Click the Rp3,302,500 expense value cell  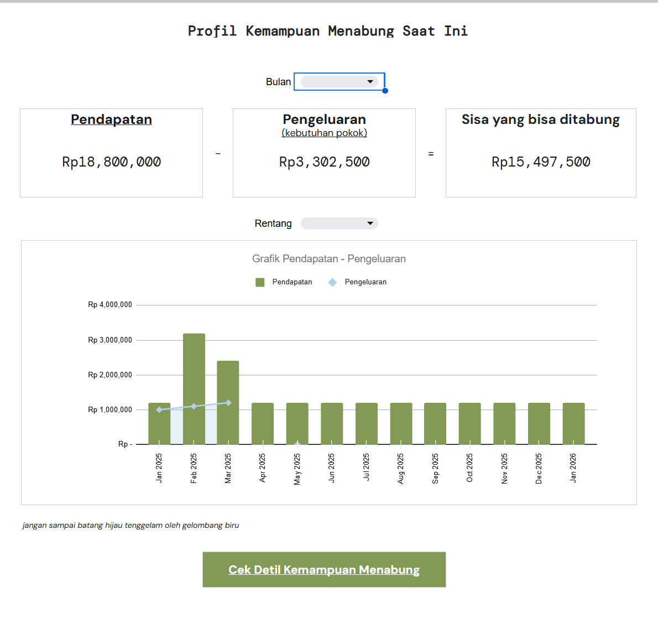[324, 162]
